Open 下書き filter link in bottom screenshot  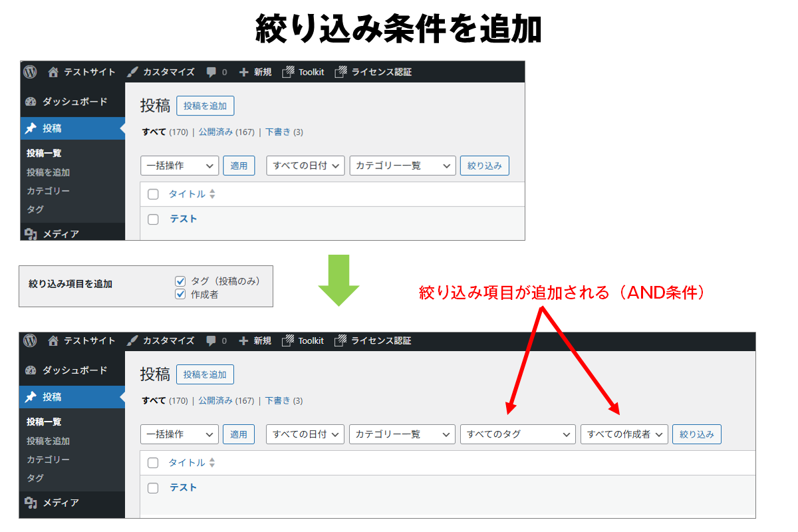[x=278, y=400]
